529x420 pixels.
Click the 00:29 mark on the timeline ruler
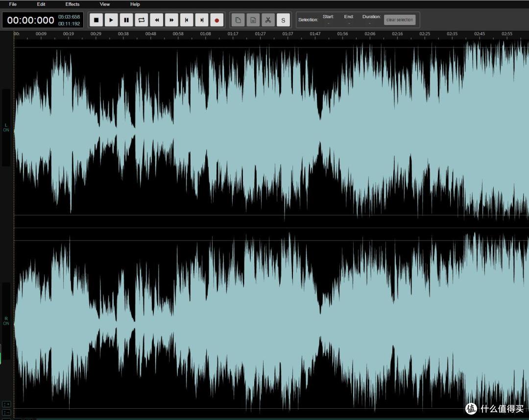(96, 34)
